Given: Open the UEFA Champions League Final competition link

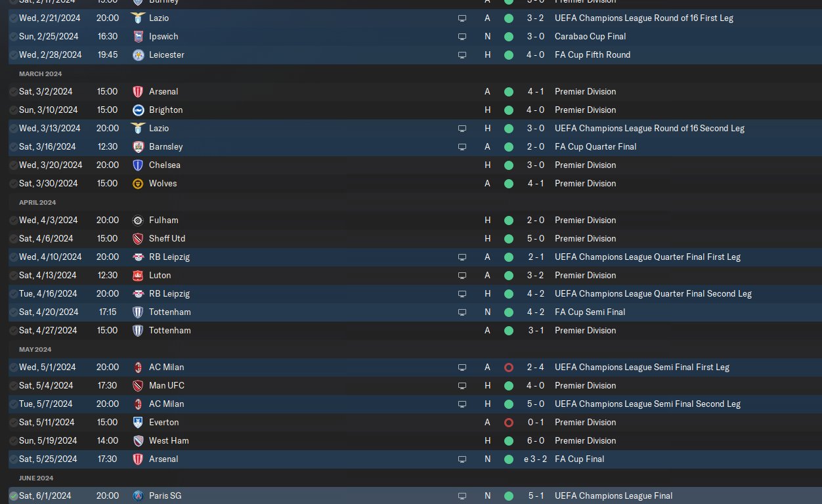Looking at the screenshot, I should point(613,495).
